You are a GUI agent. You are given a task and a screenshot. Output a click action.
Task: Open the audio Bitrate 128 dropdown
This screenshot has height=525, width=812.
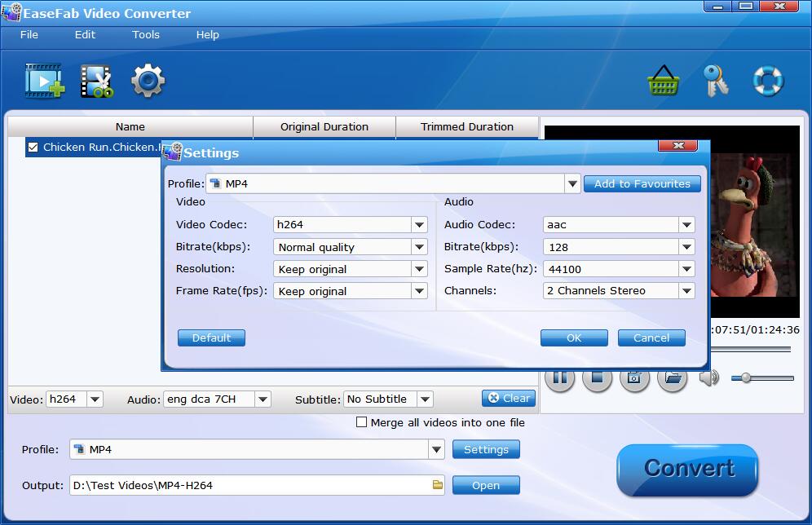coord(686,247)
